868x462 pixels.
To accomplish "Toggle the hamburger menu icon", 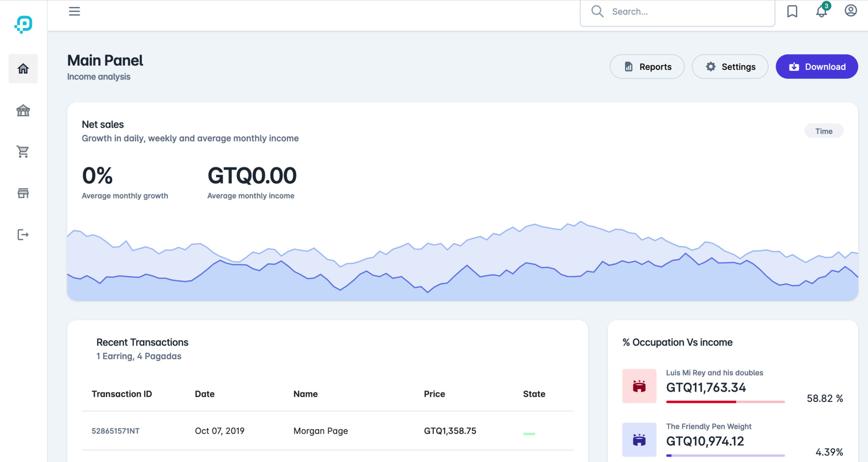I will coord(74,11).
